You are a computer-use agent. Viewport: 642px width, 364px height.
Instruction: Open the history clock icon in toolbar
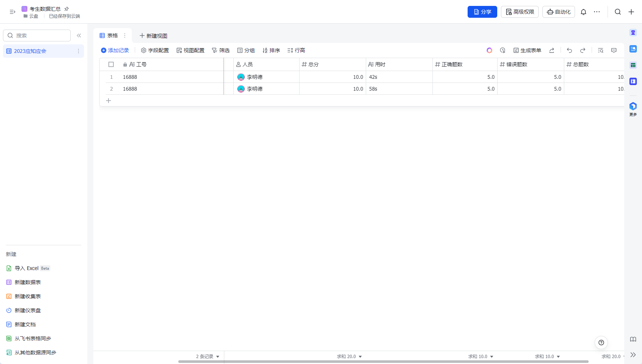click(x=503, y=50)
